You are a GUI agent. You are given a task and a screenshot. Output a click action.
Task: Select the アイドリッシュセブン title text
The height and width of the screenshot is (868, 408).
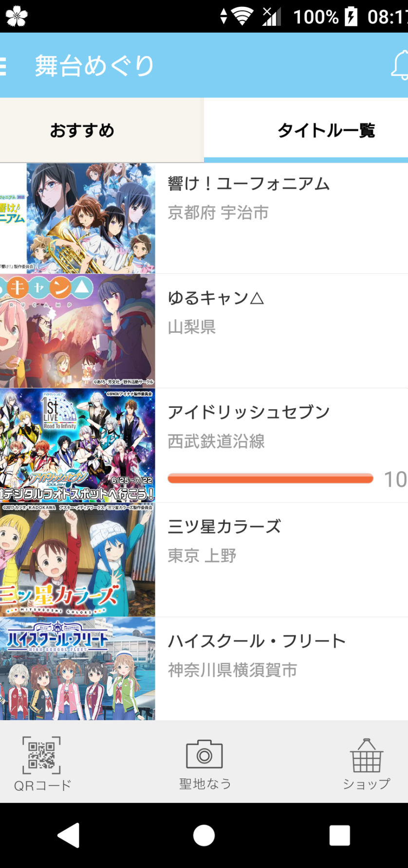click(x=249, y=412)
